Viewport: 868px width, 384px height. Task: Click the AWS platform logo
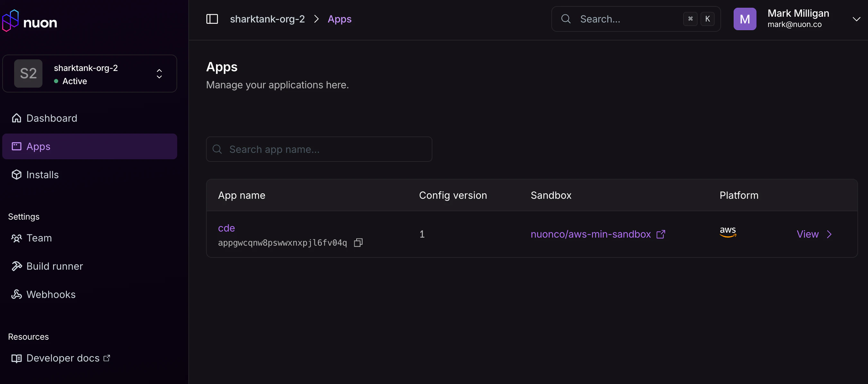[728, 232]
